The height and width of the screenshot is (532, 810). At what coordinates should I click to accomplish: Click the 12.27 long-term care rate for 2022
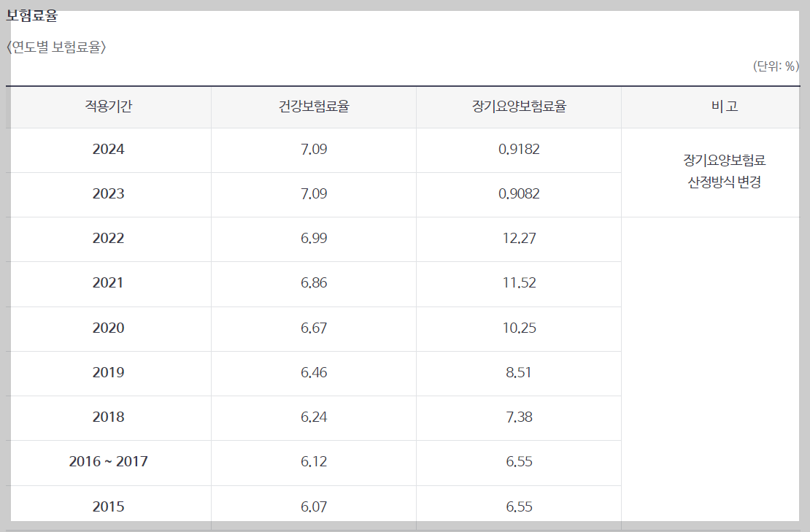518,239
